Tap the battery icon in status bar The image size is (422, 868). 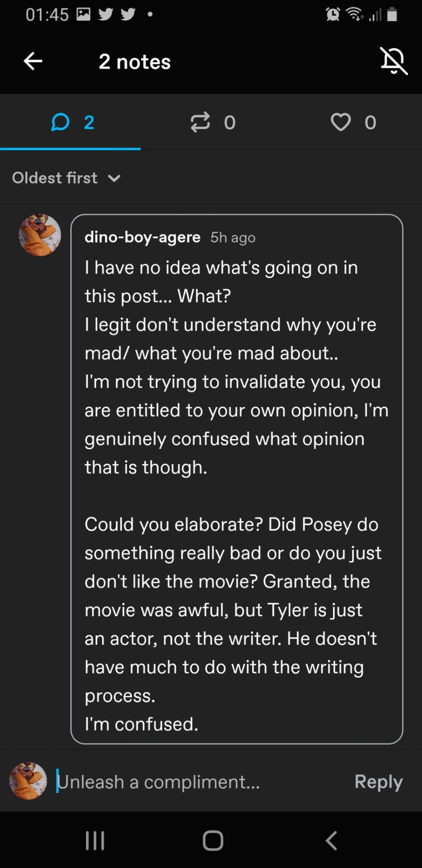(392, 14)
